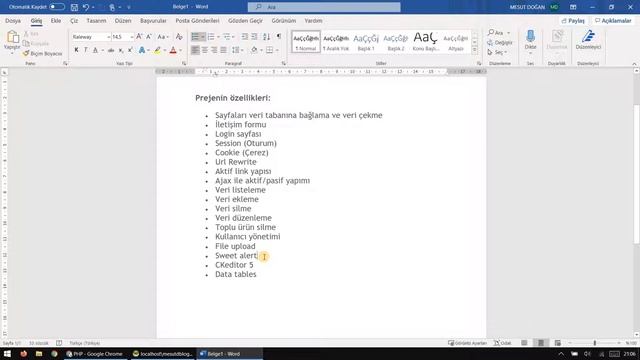Image resolution: width=640 pixels, height=360 pixels.
Task: Click the multilevel list icon
Action: pyautogui.click(x=227, y=37)
